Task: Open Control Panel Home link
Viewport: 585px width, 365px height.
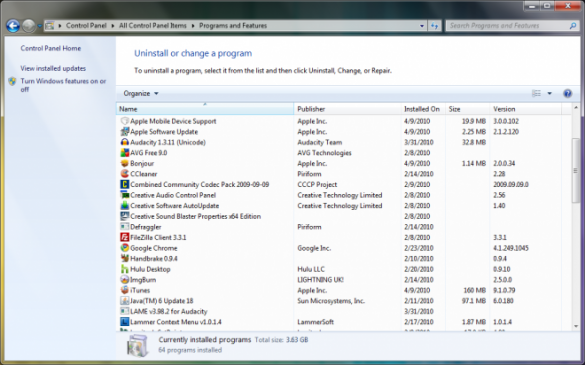Action: [x=51, y=48]
